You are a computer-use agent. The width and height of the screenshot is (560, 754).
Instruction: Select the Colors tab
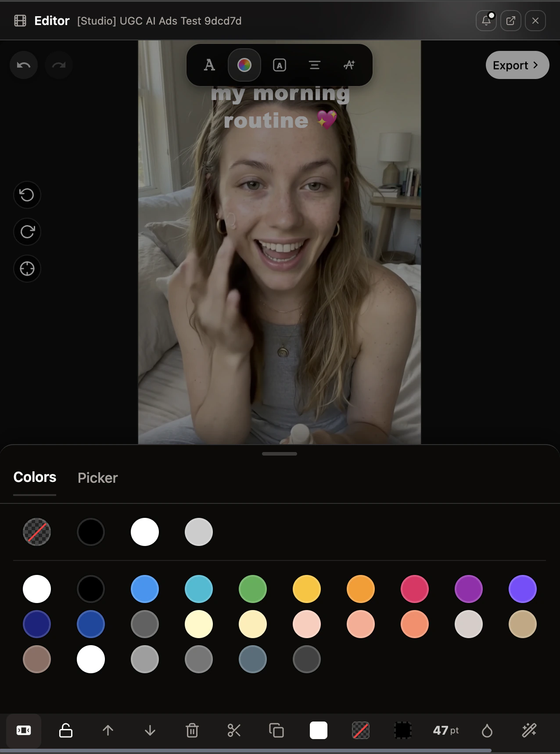click(35, 477)
